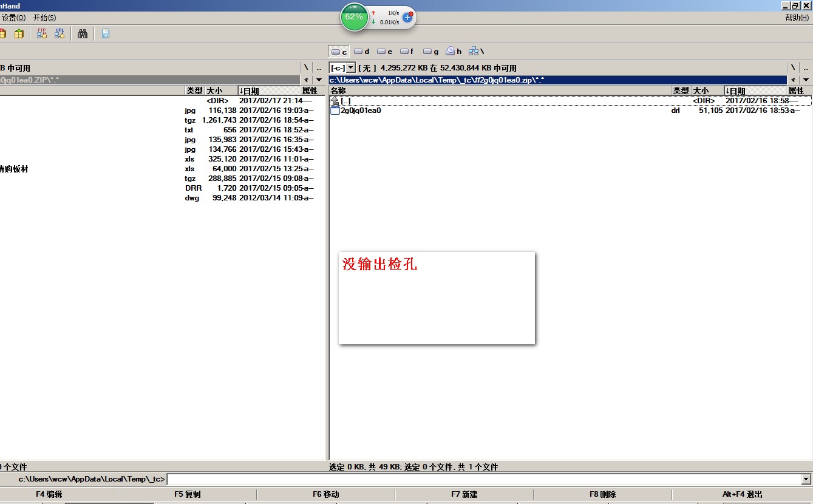Click the F8 删除 button
This screenshot has height=504, width=813.
[x=602, y=494]
